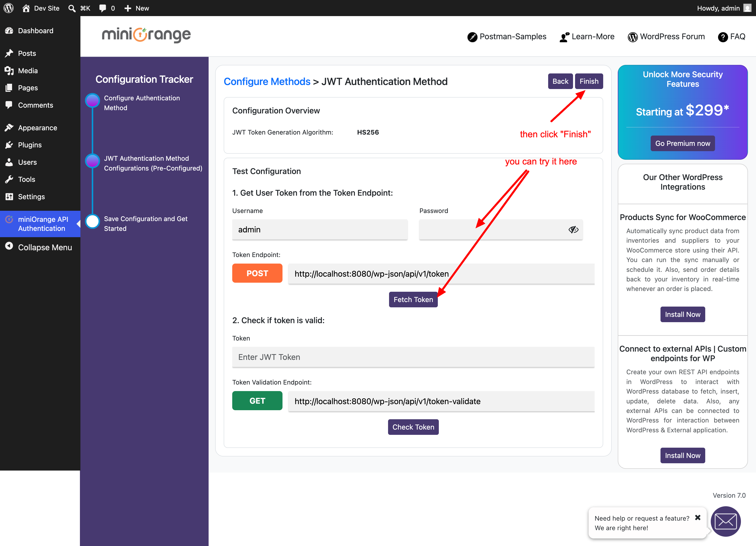Install Custom endpoints for WP plugin
Image resolution: width=756 pixels, height=546 pixels.
click(x=683, y=455)
